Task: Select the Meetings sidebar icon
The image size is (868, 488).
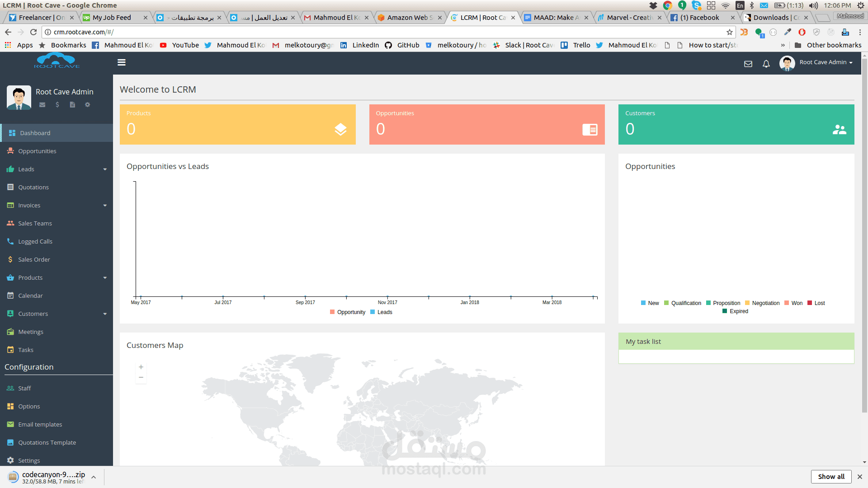Action: (10, 332)
